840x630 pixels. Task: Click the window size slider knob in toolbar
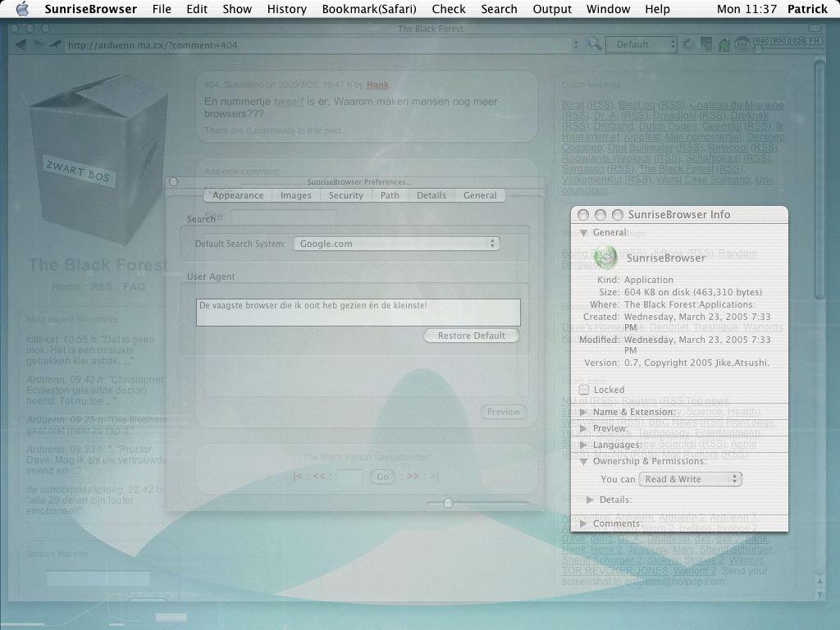point(758,50)
